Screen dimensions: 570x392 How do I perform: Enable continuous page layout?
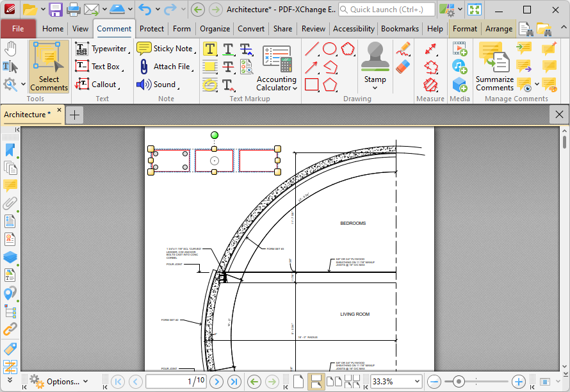pyautogui.click(x=316, y=382)
